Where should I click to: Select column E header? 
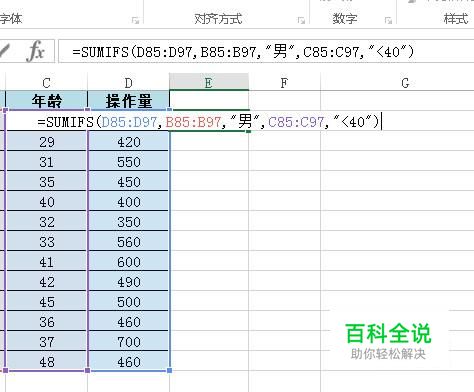pyautogui.click(x=209, y=82)
